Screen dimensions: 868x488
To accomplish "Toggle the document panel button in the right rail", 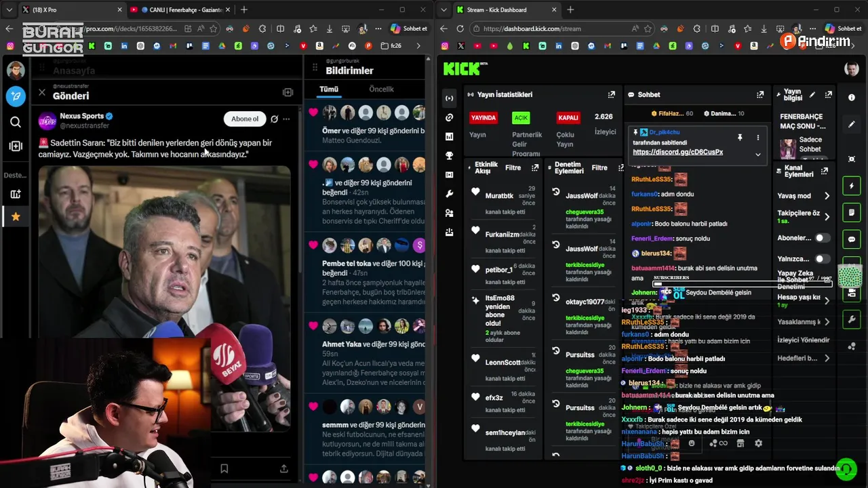I will (852, 213).
